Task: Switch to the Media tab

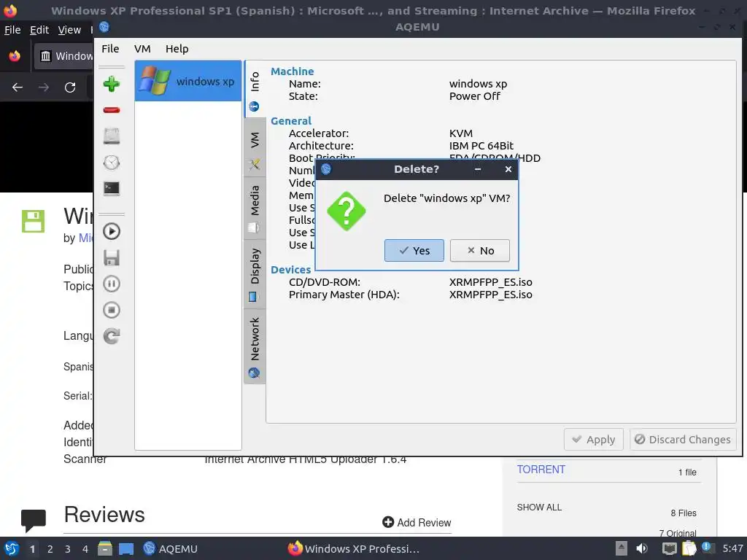Action: tap(255, 208)
